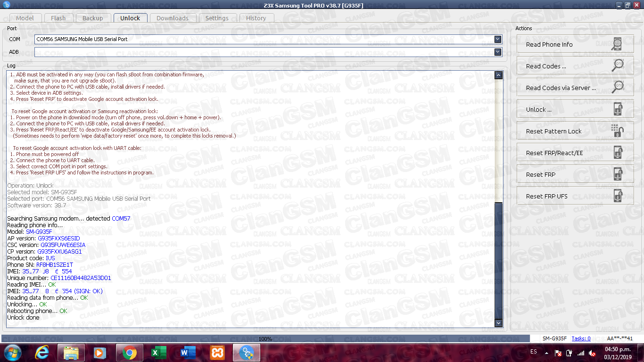644x362 pixels.
Task: Click Unique number CE11160B4482A53D01 value
Action: 81,278
